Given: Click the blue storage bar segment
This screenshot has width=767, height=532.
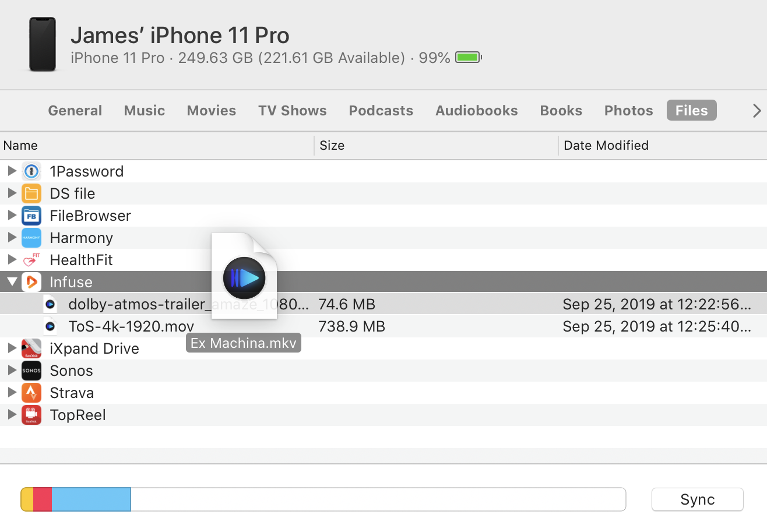Looking at the screenshot, I should point(92,499).
